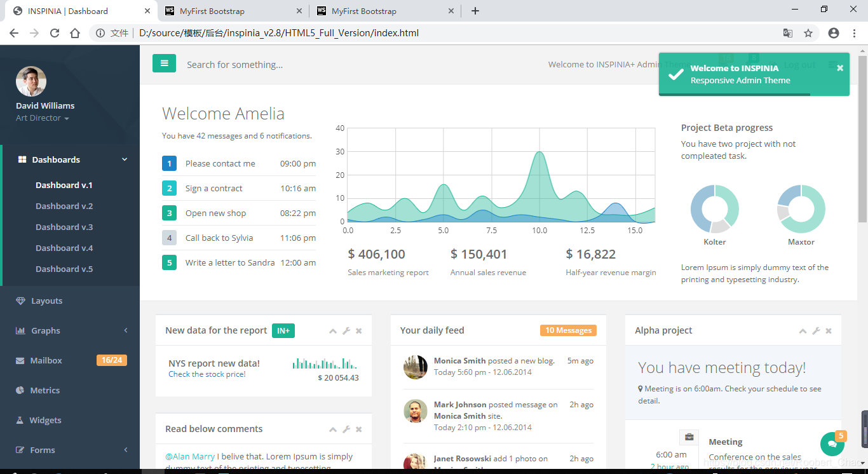Open Monica Smith name link in feed

pos(459,360)
